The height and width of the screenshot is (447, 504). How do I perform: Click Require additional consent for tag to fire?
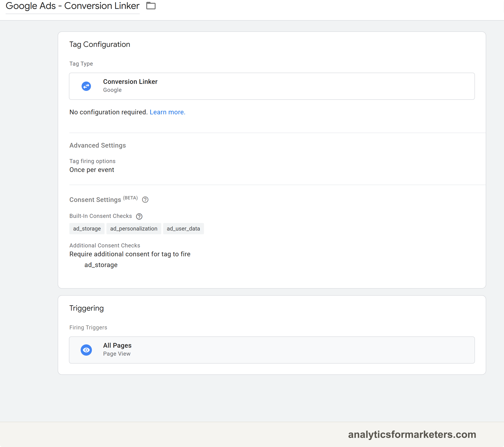click(130, 254)
